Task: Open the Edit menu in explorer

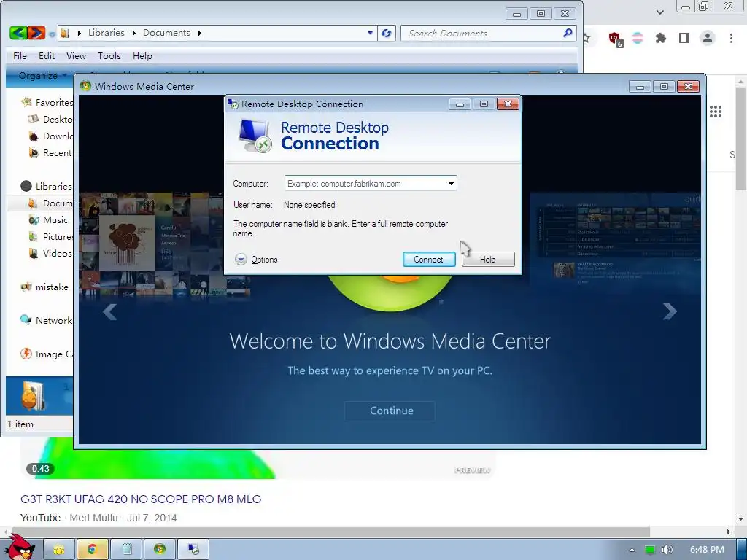Action: pos(47,55)
